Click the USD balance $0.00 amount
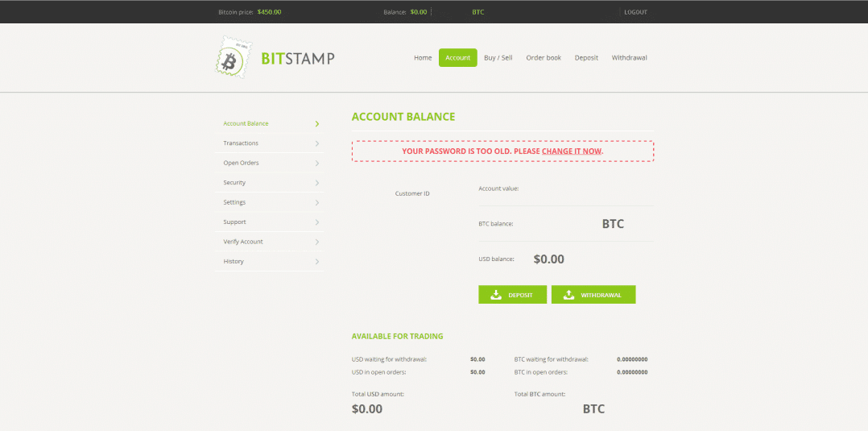 pyautogui.click(x=549, y=259)
